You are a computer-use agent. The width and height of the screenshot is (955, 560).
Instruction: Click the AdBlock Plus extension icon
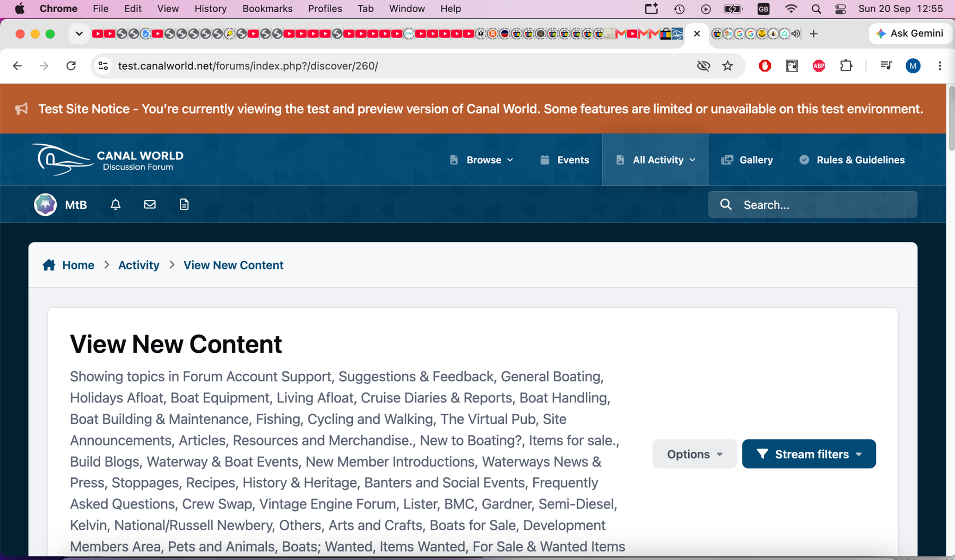point(819,66)
